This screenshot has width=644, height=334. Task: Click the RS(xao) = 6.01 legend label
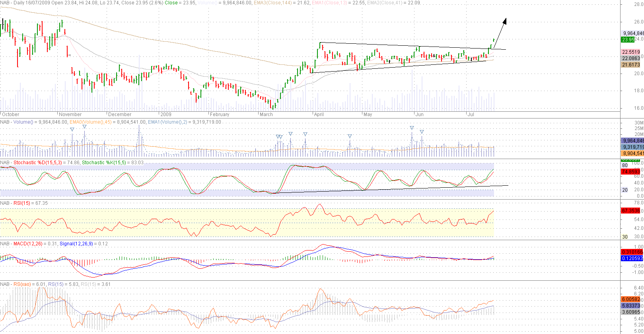coord(30,284)
